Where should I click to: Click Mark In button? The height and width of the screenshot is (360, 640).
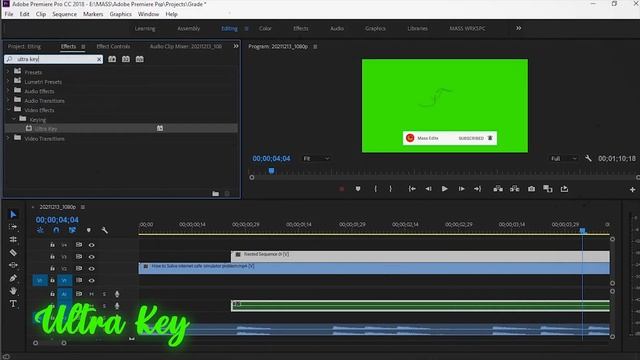[376, 189]
